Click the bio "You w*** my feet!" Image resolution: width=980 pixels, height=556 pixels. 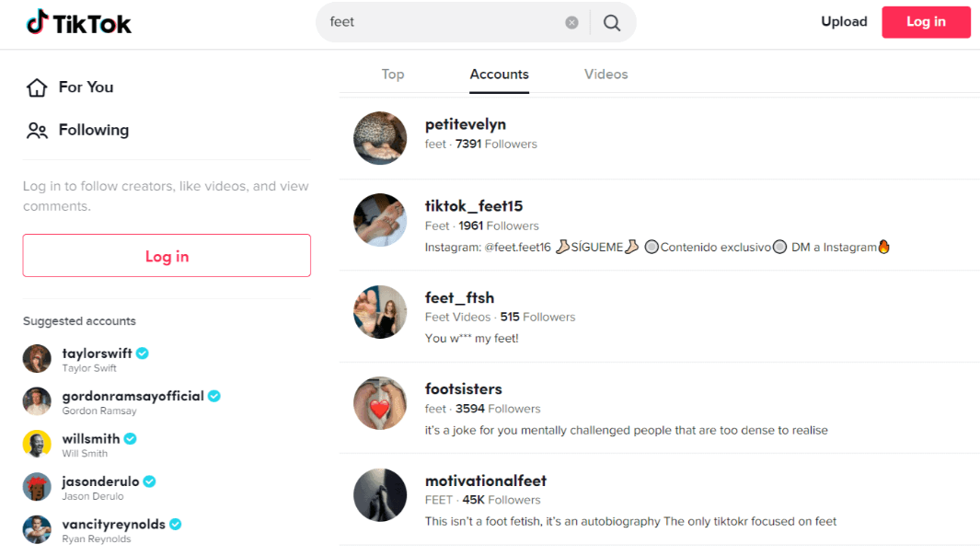pos(472,339)
